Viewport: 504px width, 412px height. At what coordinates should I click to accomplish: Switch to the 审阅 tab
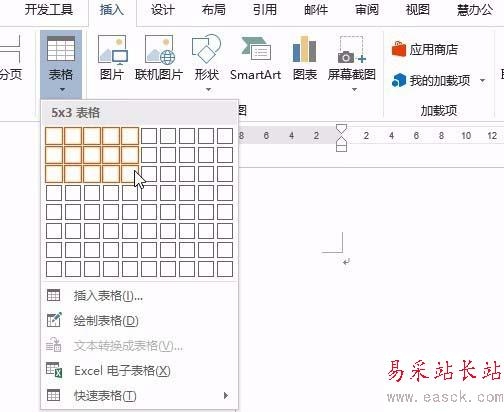pyautogui.click(x=367, y=10)
